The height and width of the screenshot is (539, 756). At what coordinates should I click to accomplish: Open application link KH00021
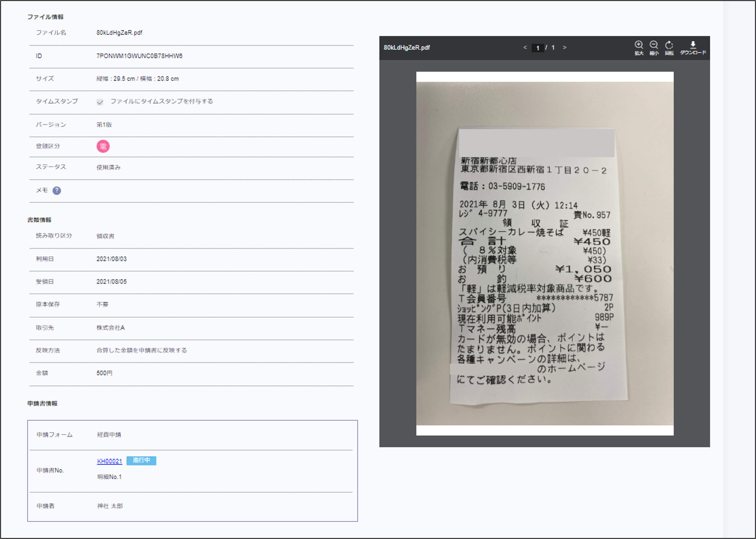[109, 461]
